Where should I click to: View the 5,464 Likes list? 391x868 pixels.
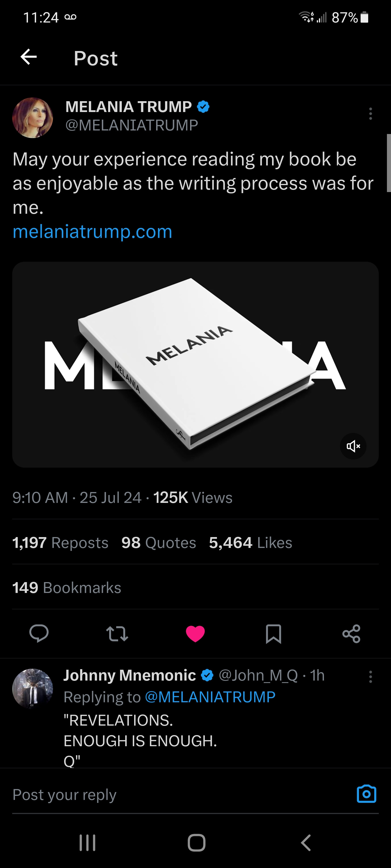pos(250,542)
